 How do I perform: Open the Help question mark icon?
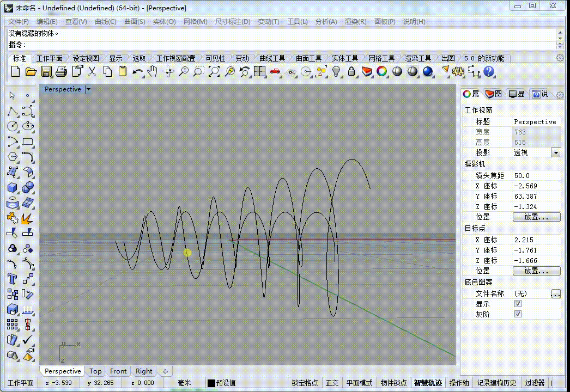pos(489,71)
